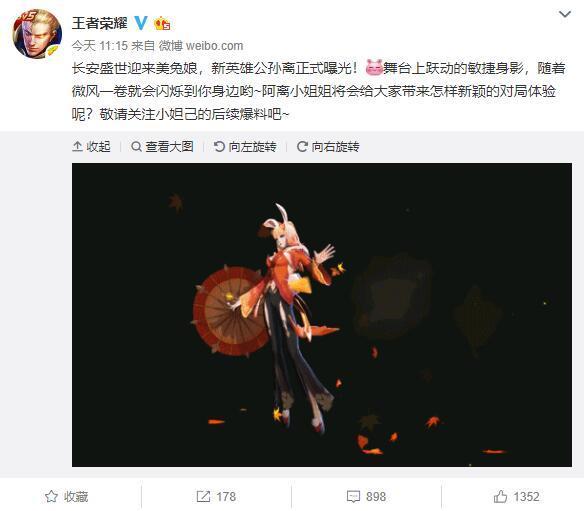Click the magnifier icon for 查看大图
Screen dimensions: 584x511
(136, 147)
